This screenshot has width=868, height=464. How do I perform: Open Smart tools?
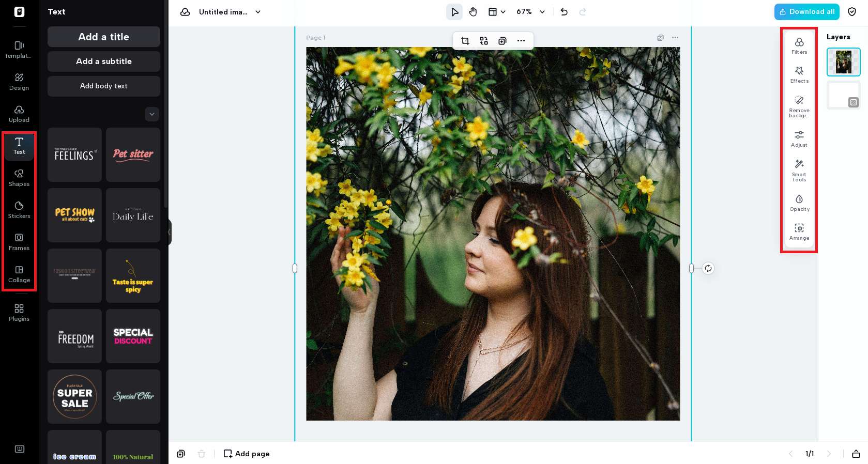click(799, 170)
